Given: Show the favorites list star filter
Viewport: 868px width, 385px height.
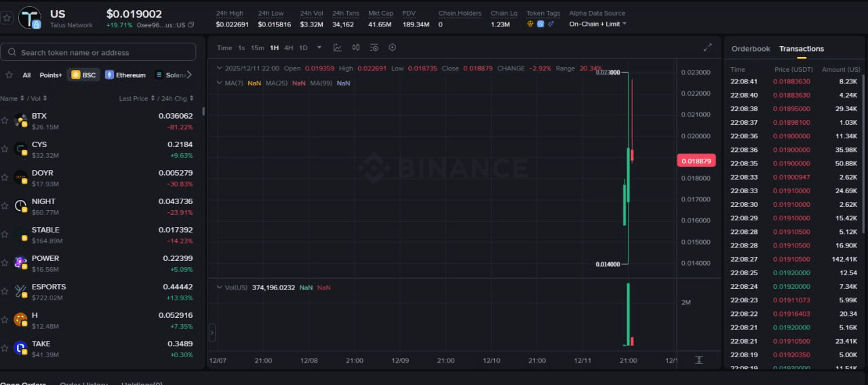Looking at the screenshot, I should coord(9,75).
